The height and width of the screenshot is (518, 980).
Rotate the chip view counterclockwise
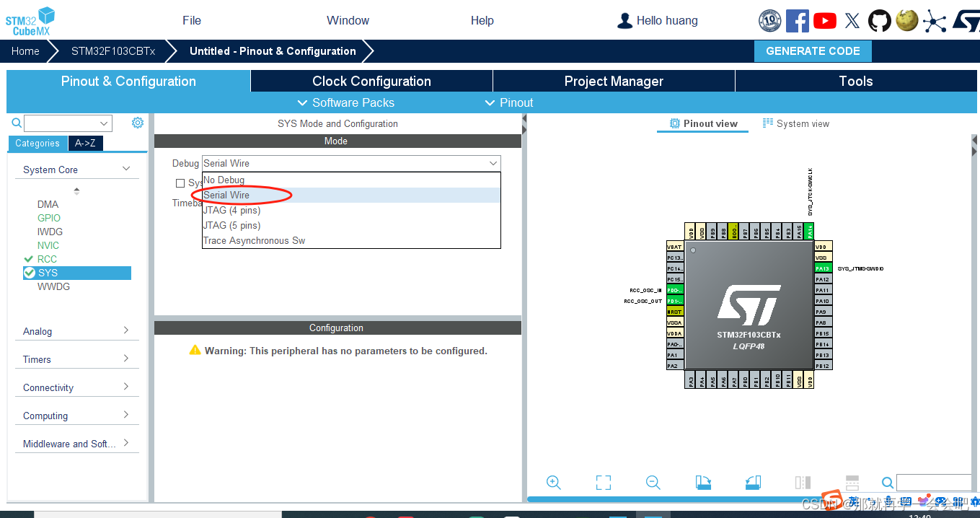[753, 483]
